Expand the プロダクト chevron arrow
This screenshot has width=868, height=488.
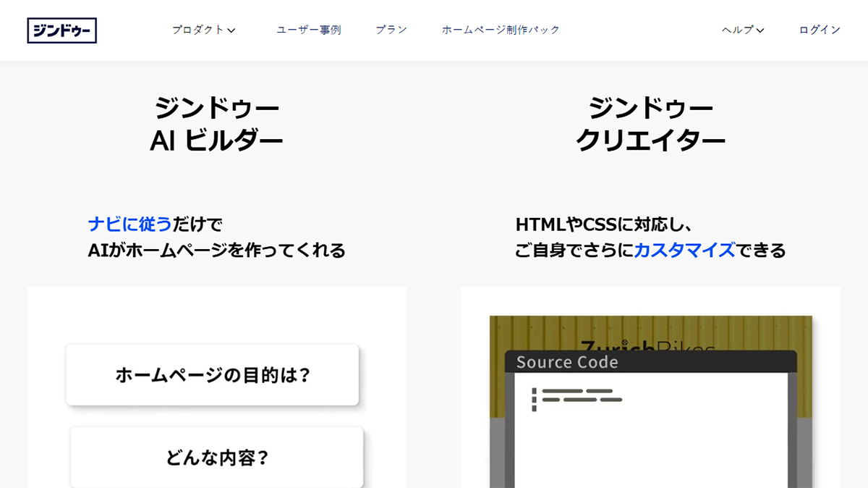tap(231, 30)
